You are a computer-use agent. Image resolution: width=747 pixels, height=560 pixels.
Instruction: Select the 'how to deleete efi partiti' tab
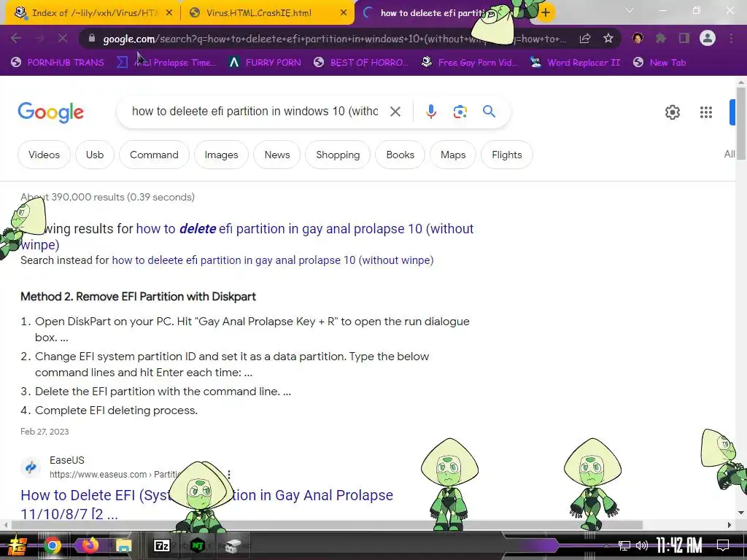click(x=431, y=13)
